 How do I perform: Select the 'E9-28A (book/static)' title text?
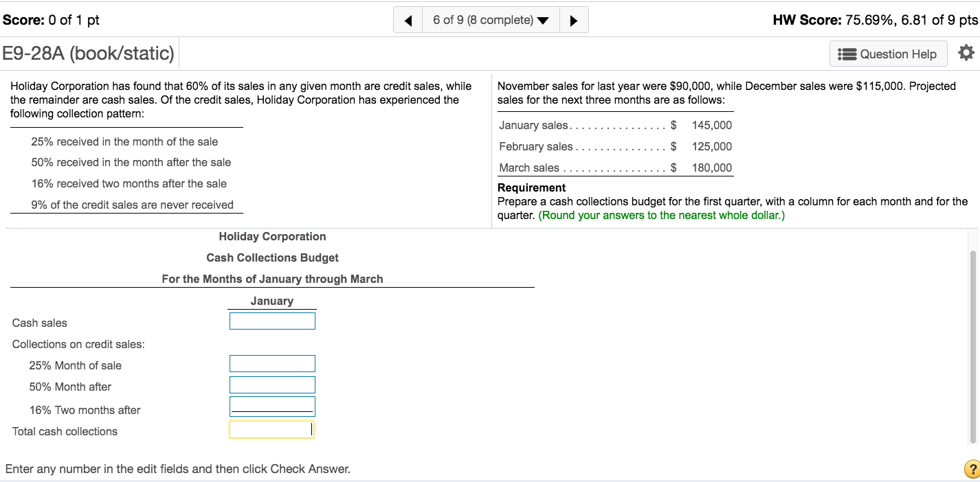(89, 53)
